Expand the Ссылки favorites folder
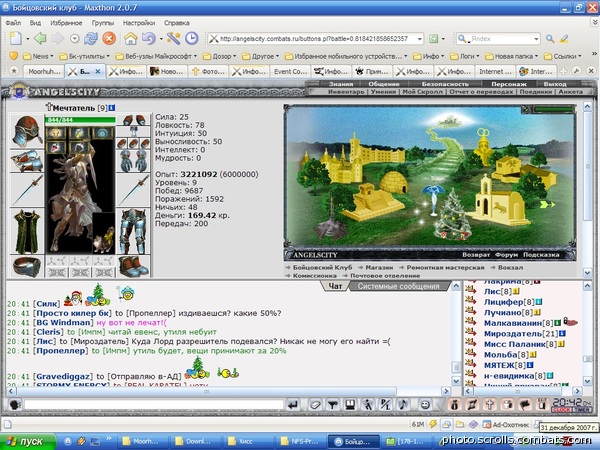 pyautogui.click(x=563, y=56)
